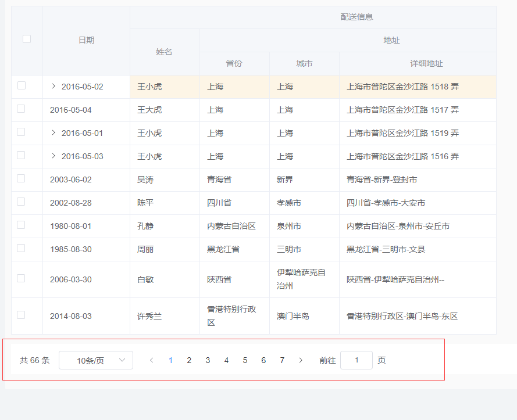The height and width of the screenshot is (420, 517).
Task: Expand the 2016-05-01 row details
Action: click(x=55, y=132)
